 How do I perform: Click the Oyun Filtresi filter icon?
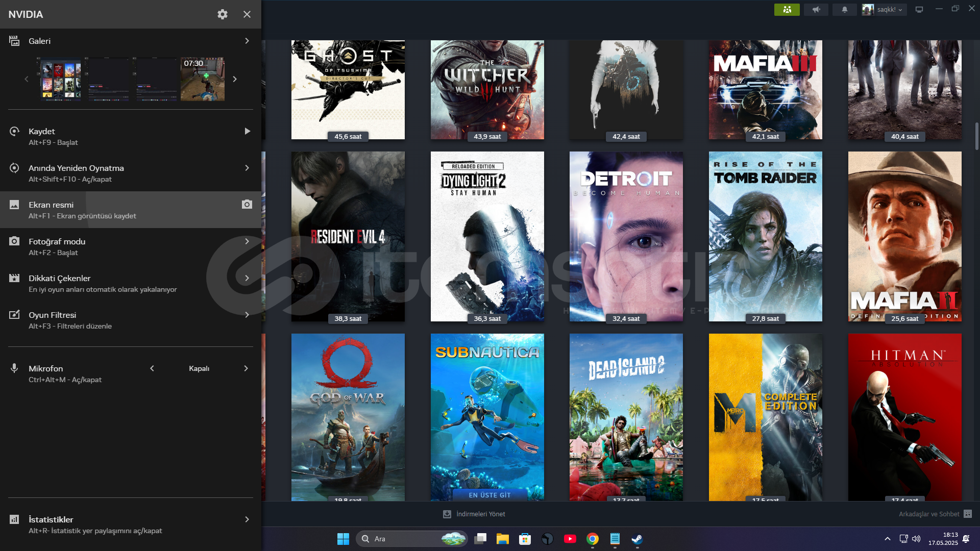click(14, 314)
